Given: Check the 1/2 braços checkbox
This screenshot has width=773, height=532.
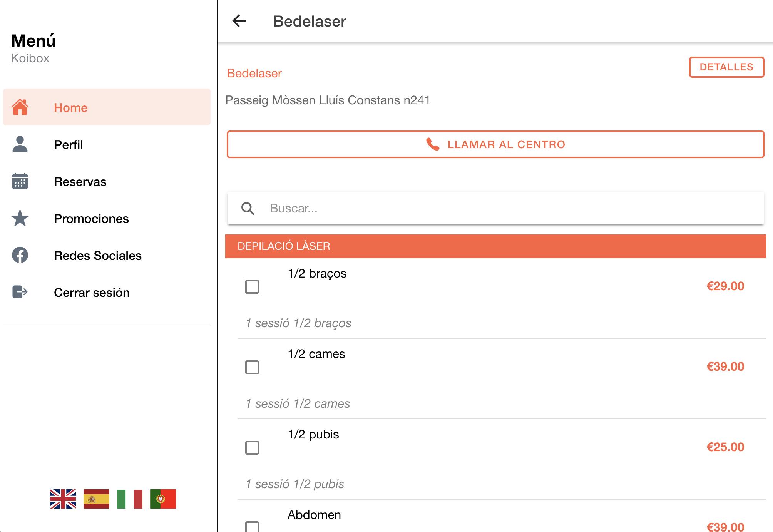Looking at the screenshot, I should (252, 286).
